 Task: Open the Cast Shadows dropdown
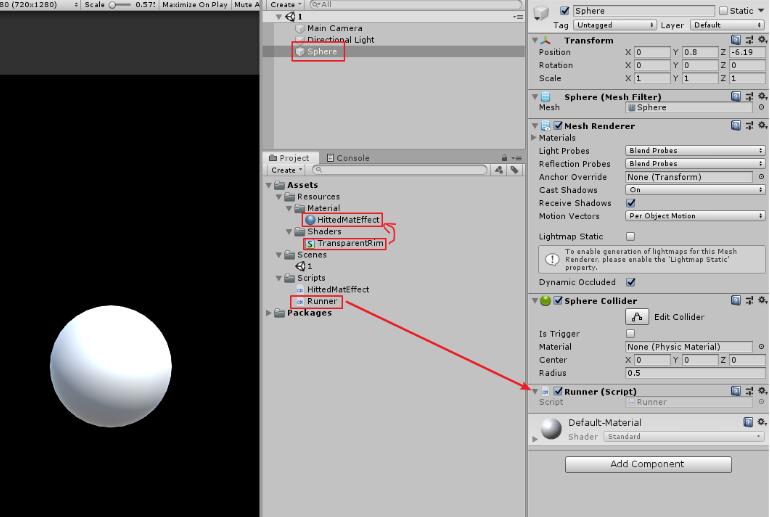pyautogui.click(x=695, y=190)
